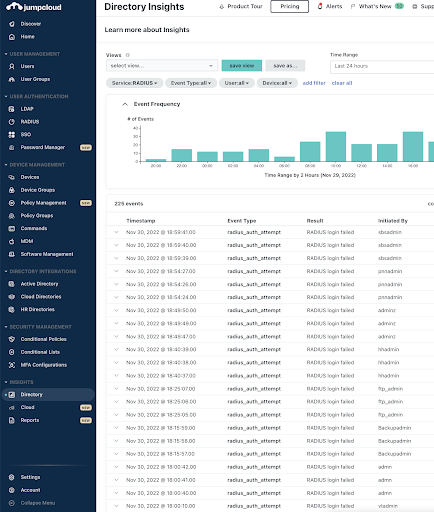This screenshot has height=512, width=434.
Task: Click the 16:00 bar in the chart
Action: pyautogui.click(x=413, y=147)
